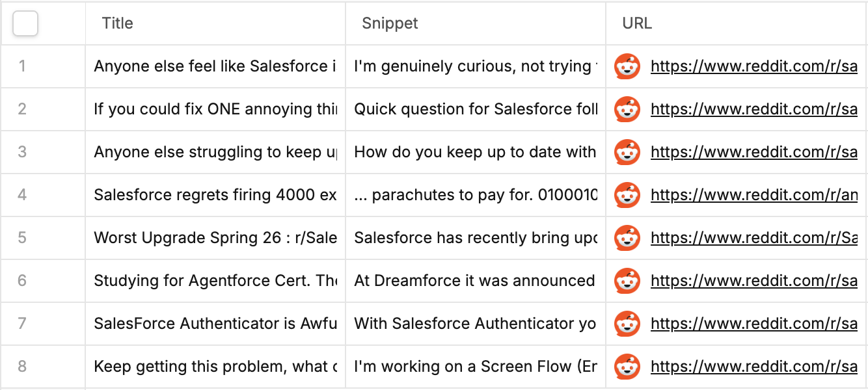Image resolution: width=868 pixels, height=390 pixels.
Task: Click the Reddit icon in row 5
Action: [x=627, y=238]
